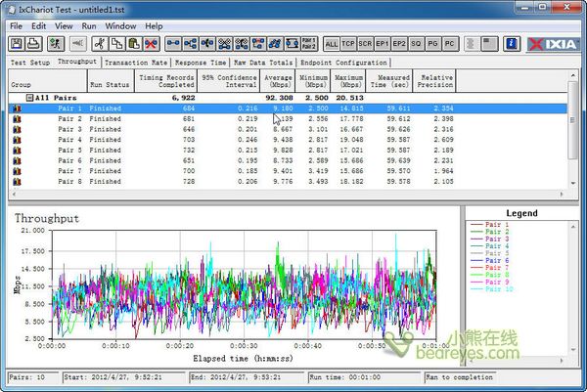The height and width of the screenshot is (392, 587).
Task: Click the Save test icon
Action: [x=17, y=44]
